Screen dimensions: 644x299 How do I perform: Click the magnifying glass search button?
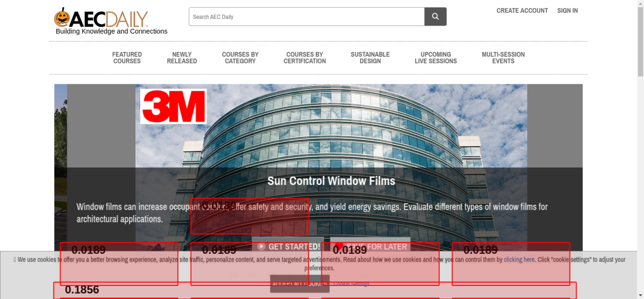pyautogui.click(x=435, y=16)
